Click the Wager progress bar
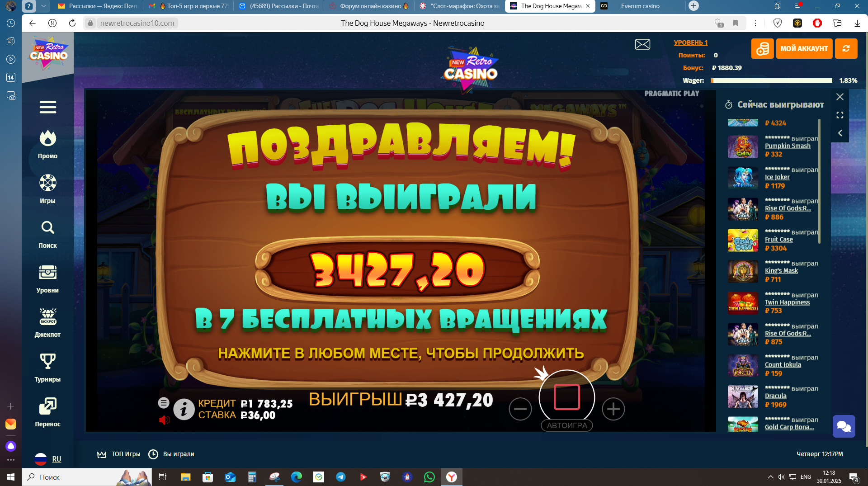The width and height of the screenshot is (868, 486). [772, 80]
